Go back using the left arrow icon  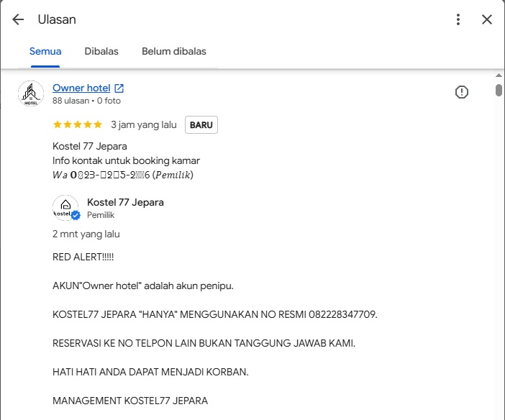[18, 19]
